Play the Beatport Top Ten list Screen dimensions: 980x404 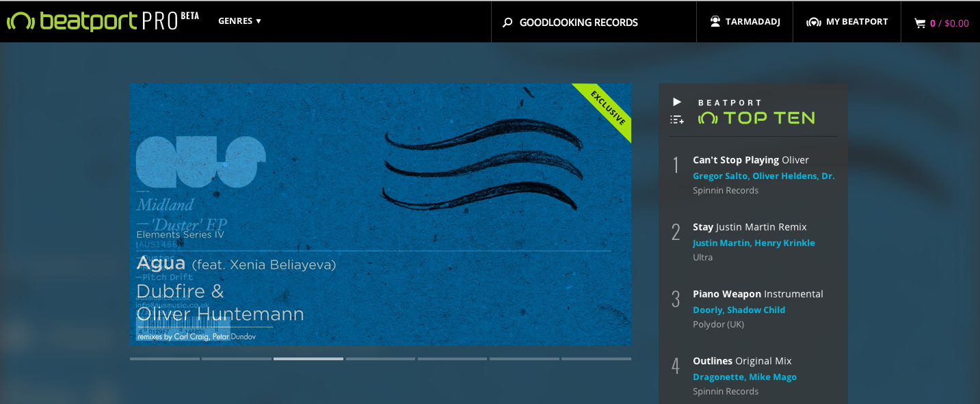coord(677,102)
